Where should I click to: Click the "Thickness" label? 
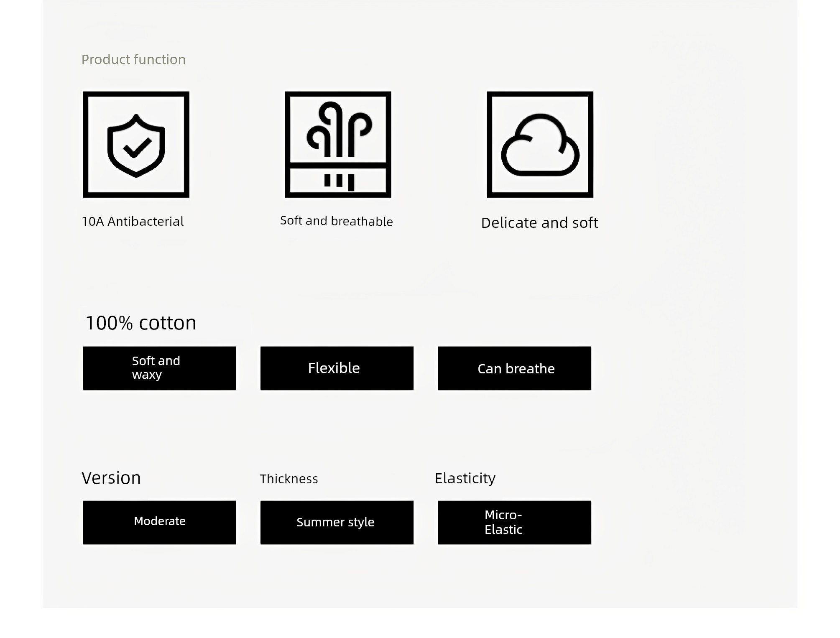coord(289,479)
